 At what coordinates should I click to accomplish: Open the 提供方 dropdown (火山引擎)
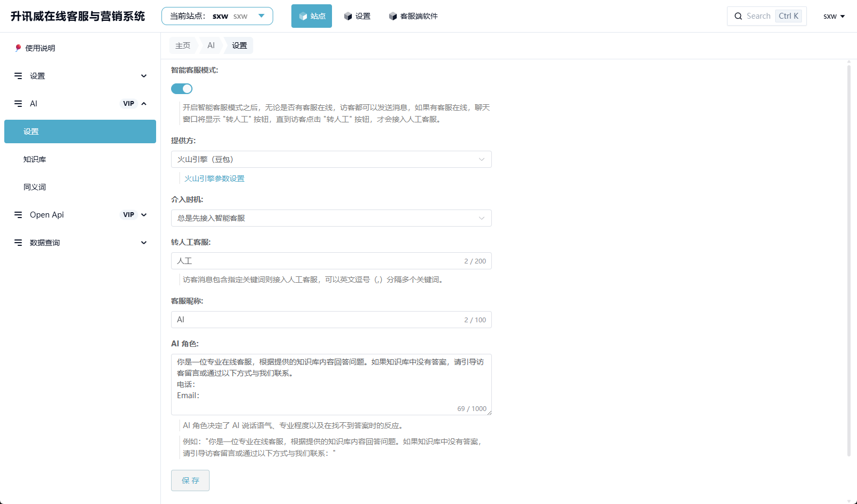(331, 159)
